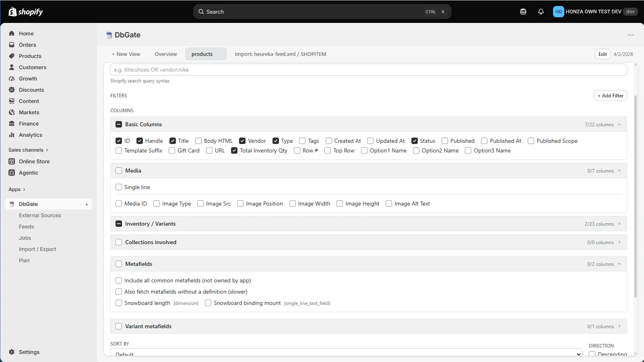Open the three-dot more actions menu
The height and width of the screenshot is (362, 644).
coord(631,35)
